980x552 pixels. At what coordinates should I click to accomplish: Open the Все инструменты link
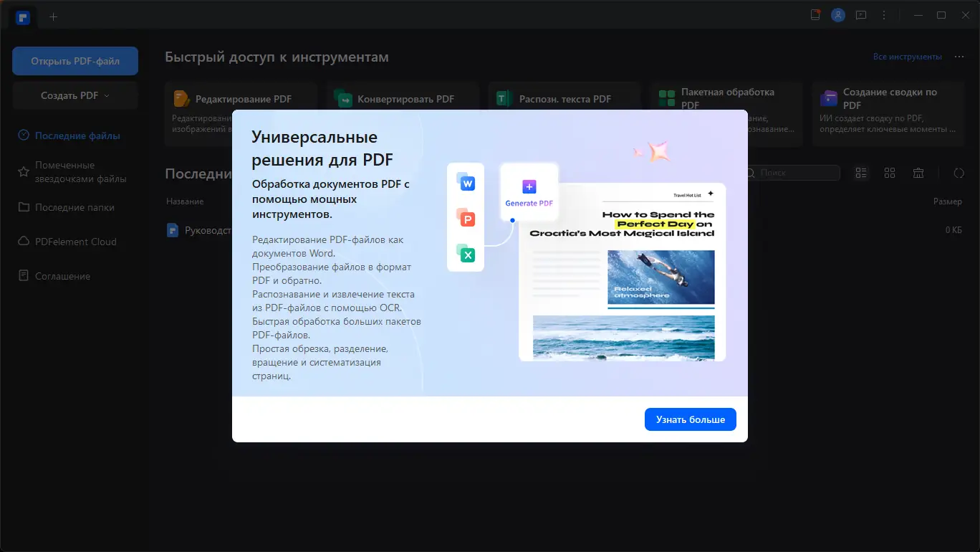908,56
